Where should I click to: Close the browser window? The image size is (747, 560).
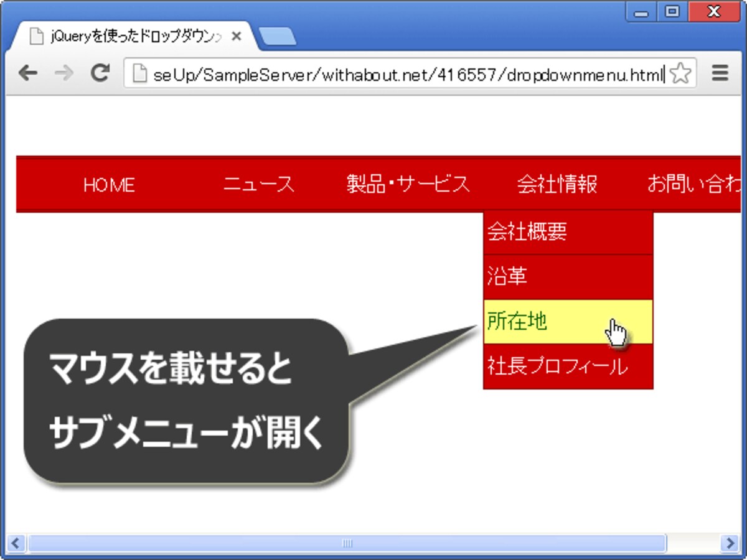pos(714,12)
